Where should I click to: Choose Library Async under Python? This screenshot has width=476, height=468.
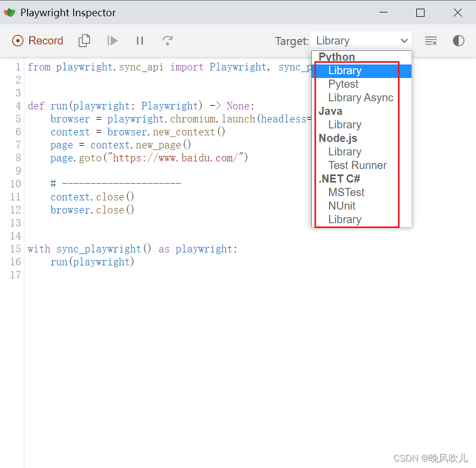[x=362, y=97]
